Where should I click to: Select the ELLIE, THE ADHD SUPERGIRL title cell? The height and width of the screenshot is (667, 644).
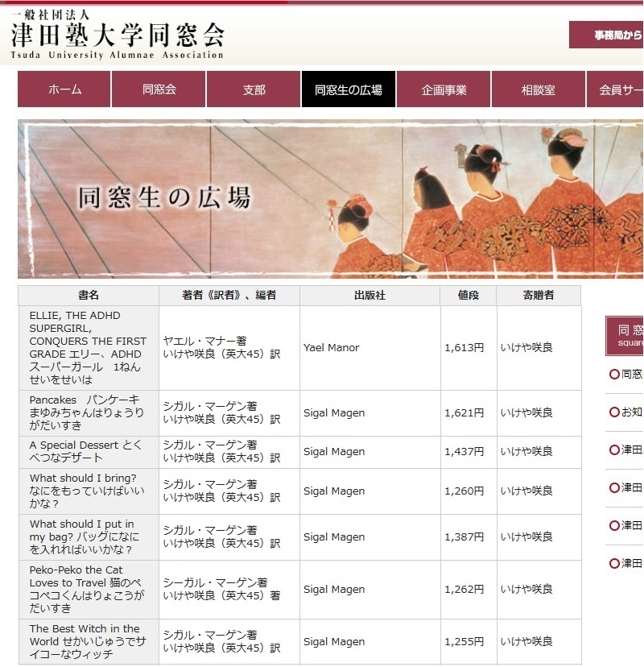point(89,348)
